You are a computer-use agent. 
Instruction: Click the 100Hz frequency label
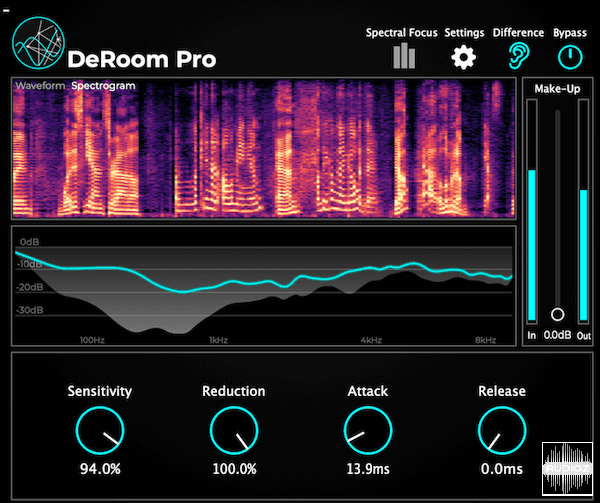(92, 340)
